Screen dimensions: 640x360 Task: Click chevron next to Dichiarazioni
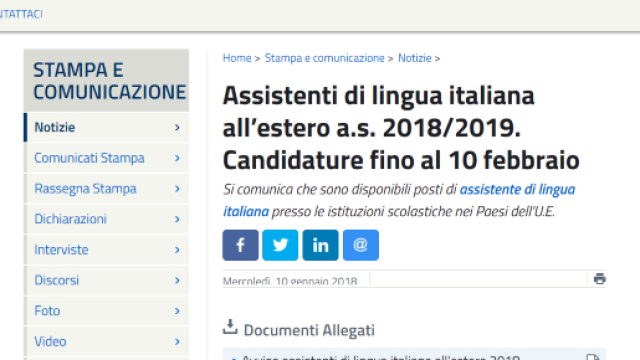[177, 219]
